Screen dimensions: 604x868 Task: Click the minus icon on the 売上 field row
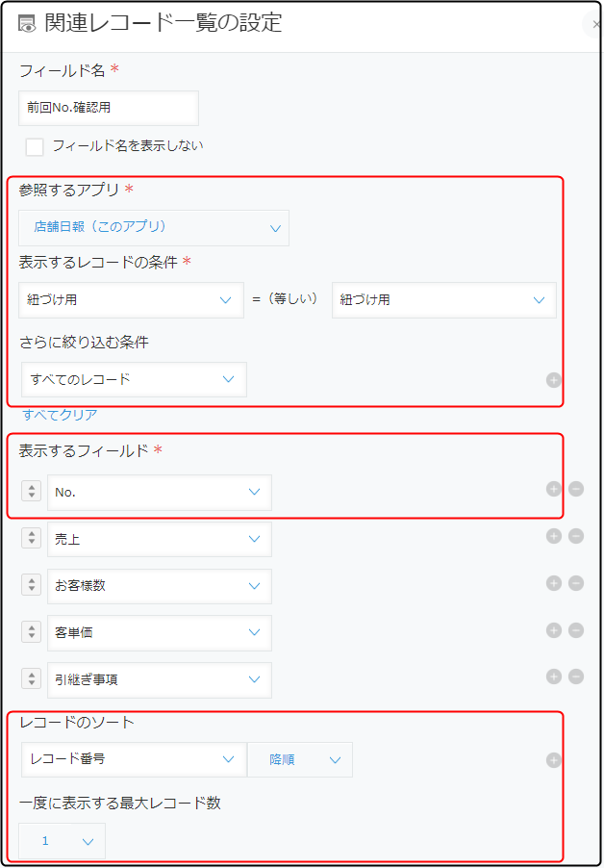click(x=576, y=536)
